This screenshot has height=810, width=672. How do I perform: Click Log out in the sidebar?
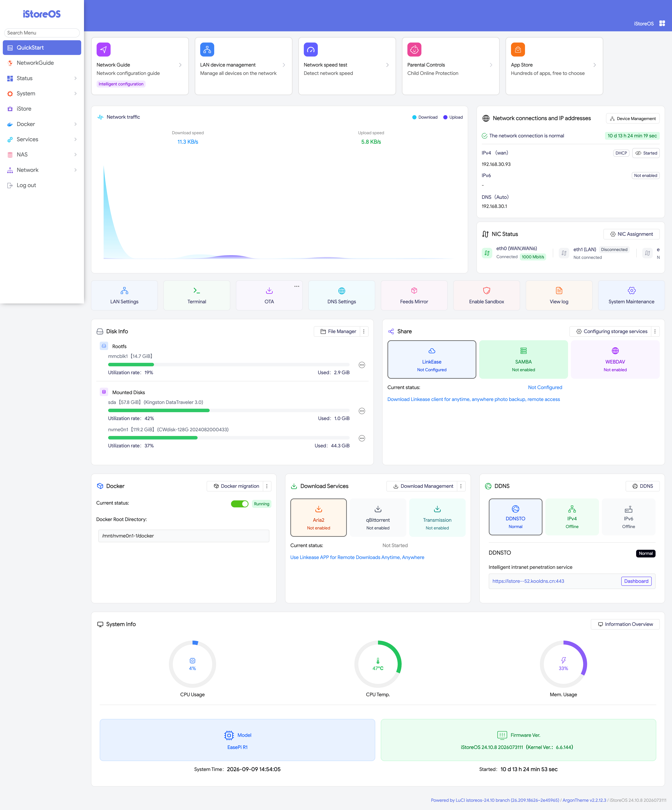pos(42,185)
